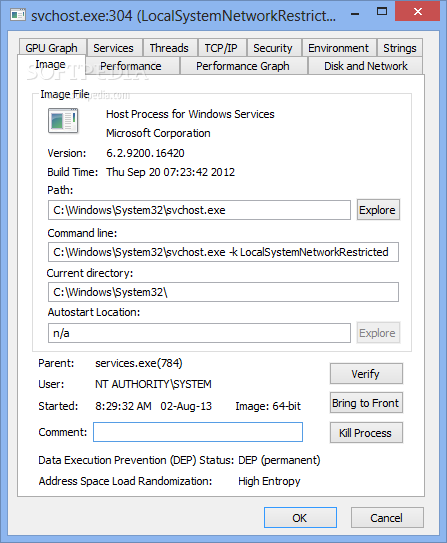Click build time 'Thu Sep 20 07:23:42 2012'
The image size is (447, 543).
click(170, 172)
